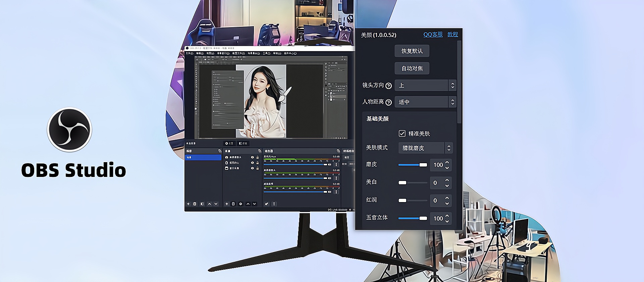Mute the first audio mixer channel speaker
Screen dimensions: 644x282
pos(329,164)
